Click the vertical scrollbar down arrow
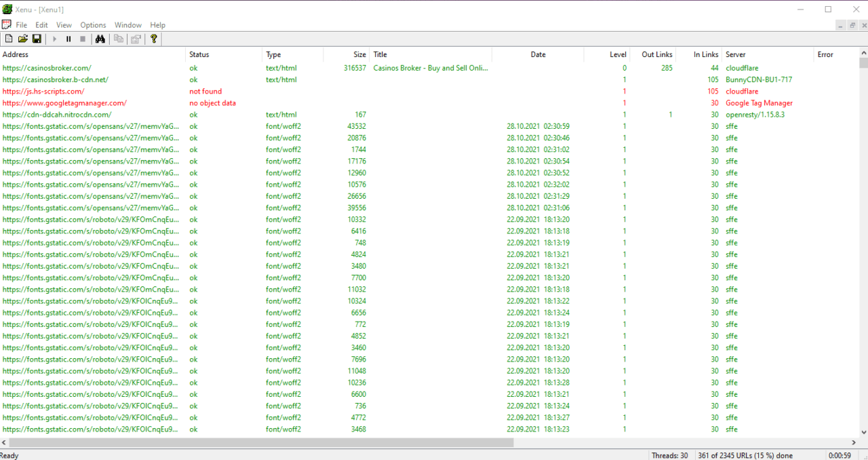This screenshot has width=868, height=460. [x=863, y=432]
